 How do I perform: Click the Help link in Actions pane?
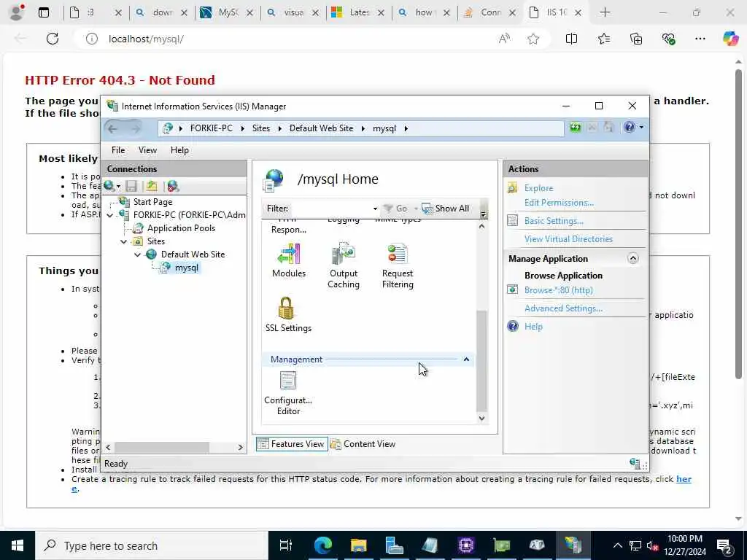533,327
